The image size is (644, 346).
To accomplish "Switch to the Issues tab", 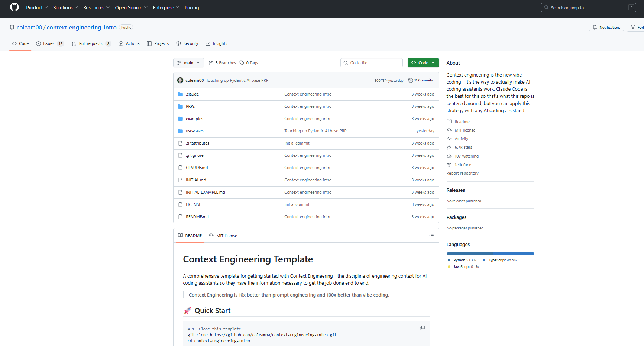I will (x=50, y=43).
